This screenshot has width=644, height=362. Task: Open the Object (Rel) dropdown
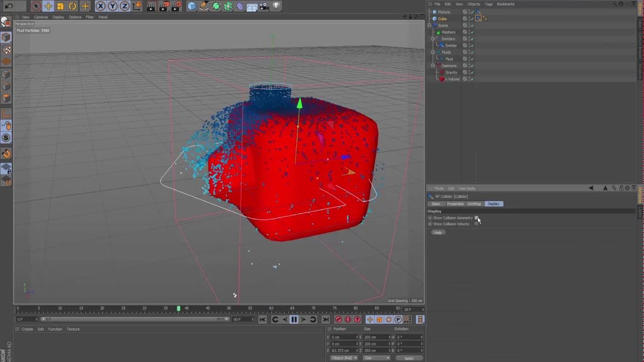coord(344,358)
